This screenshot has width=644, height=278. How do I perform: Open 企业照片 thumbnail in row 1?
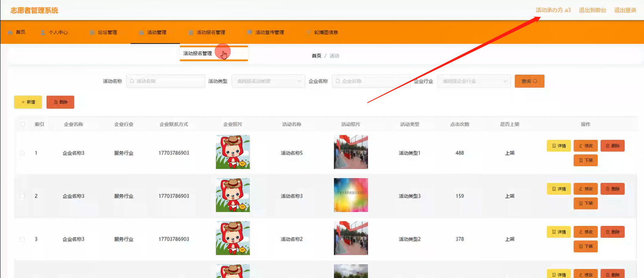point(233,152)
